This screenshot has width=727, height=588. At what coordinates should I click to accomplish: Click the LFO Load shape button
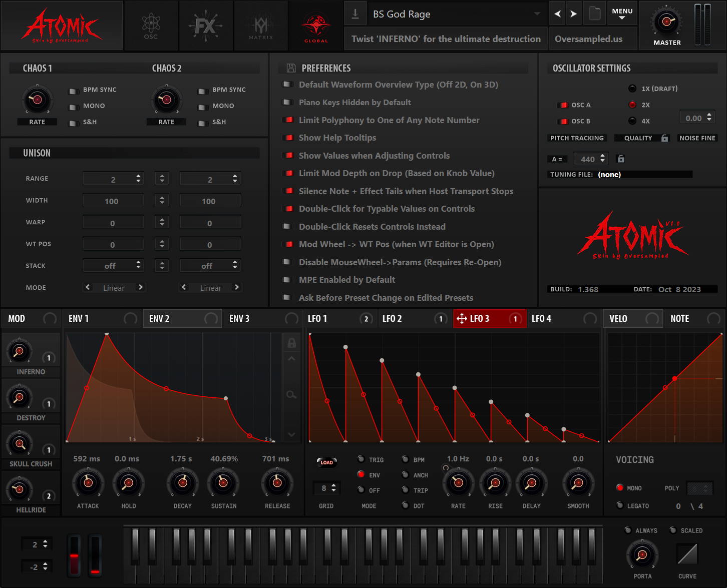326,462
